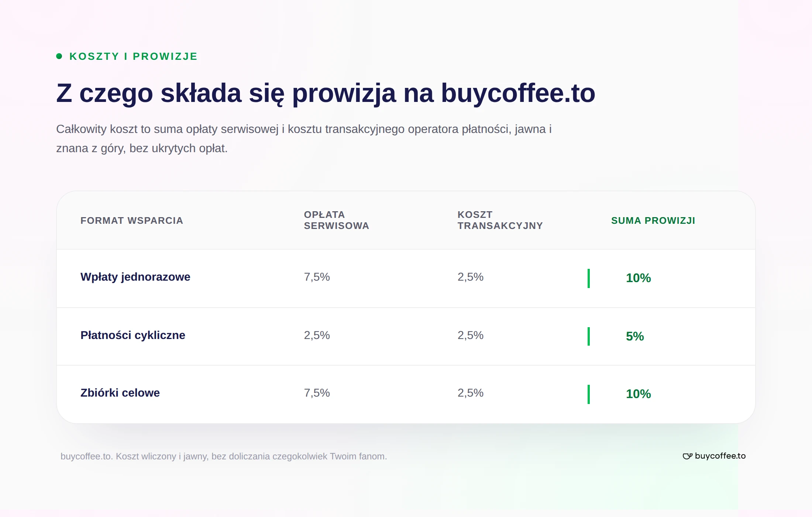Click the KOSZT TRANSAKCYJNY column header

(500, 220)
